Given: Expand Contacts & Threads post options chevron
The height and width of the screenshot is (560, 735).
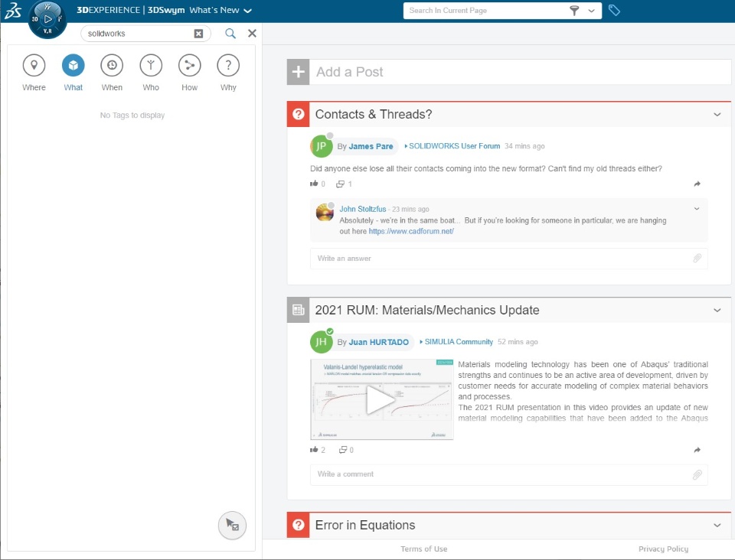Looking at the screenshot, I should click(717, 114).
